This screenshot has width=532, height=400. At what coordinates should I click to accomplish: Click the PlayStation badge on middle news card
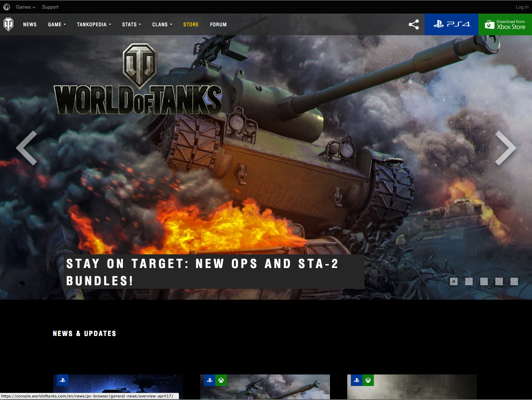click(x=210, y=380)
